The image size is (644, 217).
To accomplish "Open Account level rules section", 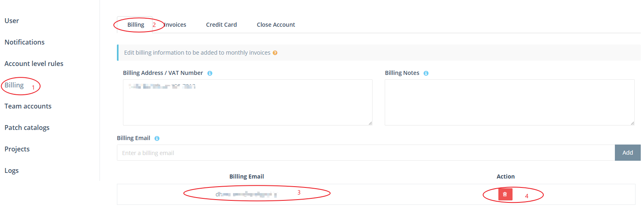I will [34, 64].
